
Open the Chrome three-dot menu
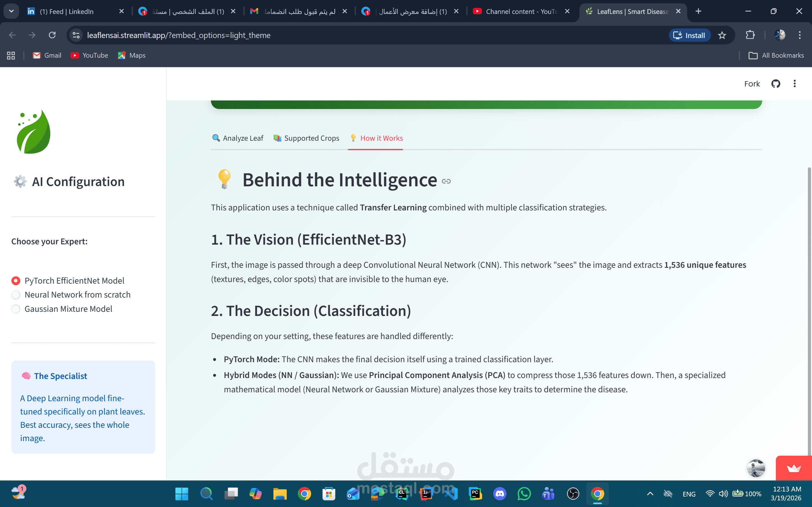click(x=800, y=35)
